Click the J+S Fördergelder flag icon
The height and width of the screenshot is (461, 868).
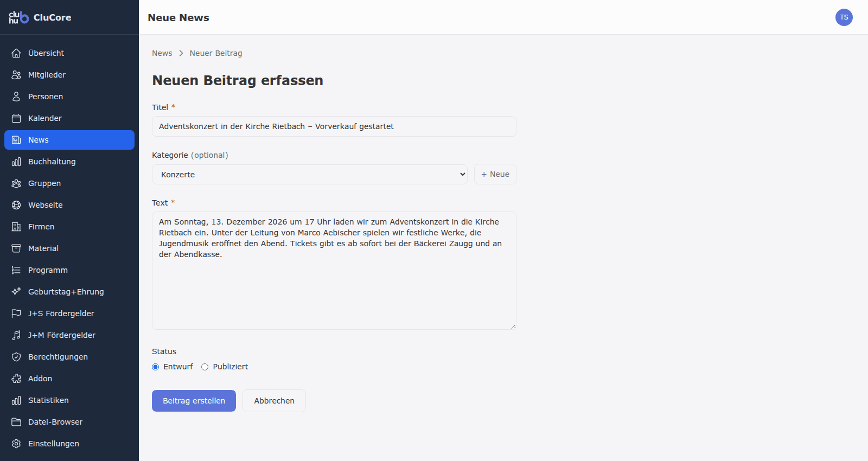[x=16, y=313]
